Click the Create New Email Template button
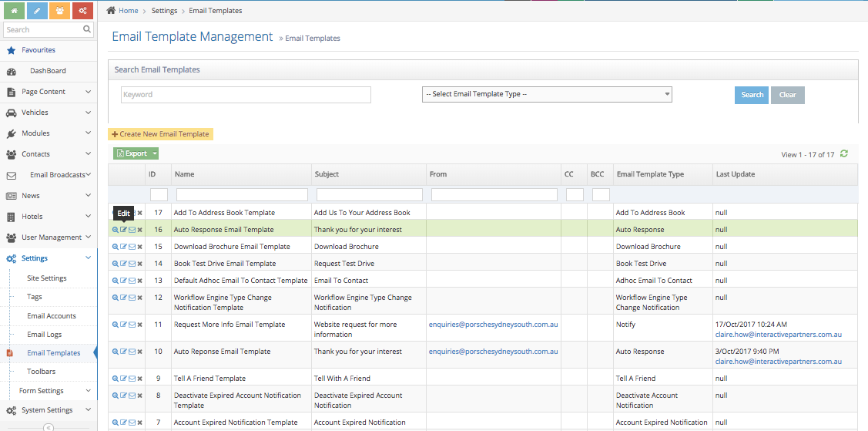 click(x=160, y=134)
